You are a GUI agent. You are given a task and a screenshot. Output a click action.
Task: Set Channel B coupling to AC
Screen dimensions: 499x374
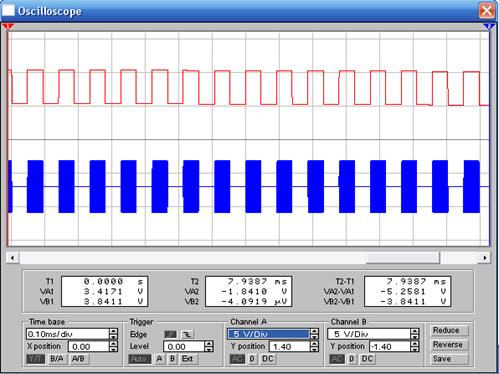[337, 359]
